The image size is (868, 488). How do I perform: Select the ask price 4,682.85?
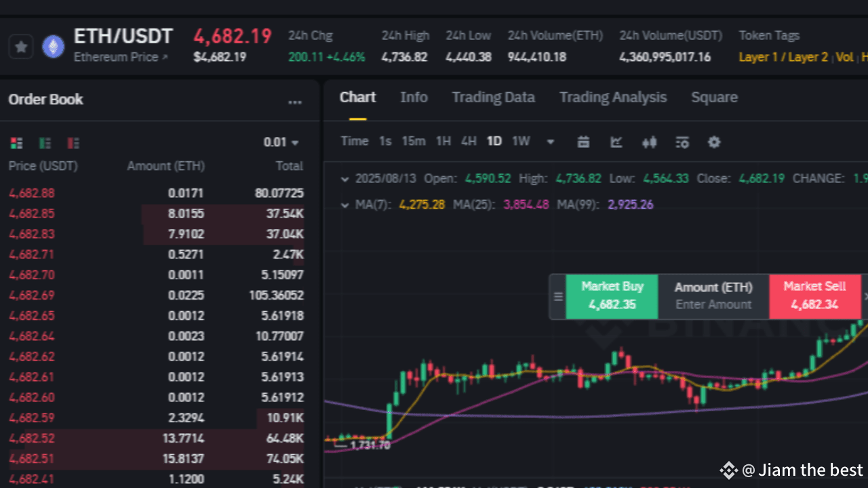pos(32,213)
